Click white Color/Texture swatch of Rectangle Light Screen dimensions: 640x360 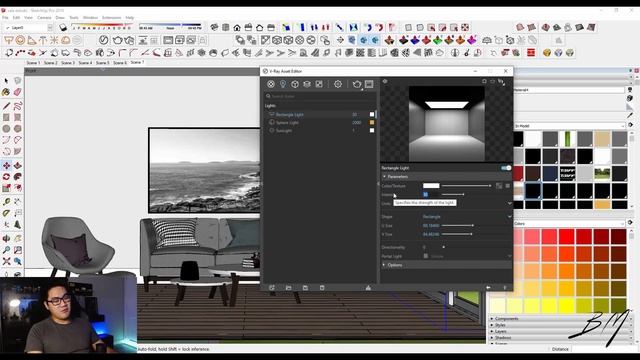(431, 186)
